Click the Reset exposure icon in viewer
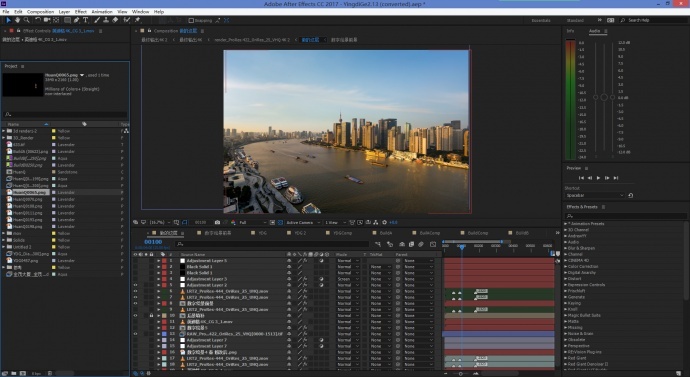690x377 pixels. pos(385,222)
